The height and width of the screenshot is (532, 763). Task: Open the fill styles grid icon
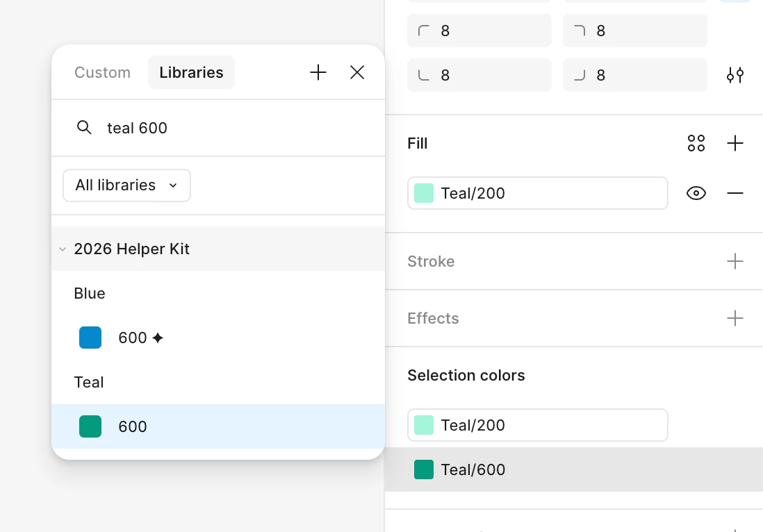[696, 143]
